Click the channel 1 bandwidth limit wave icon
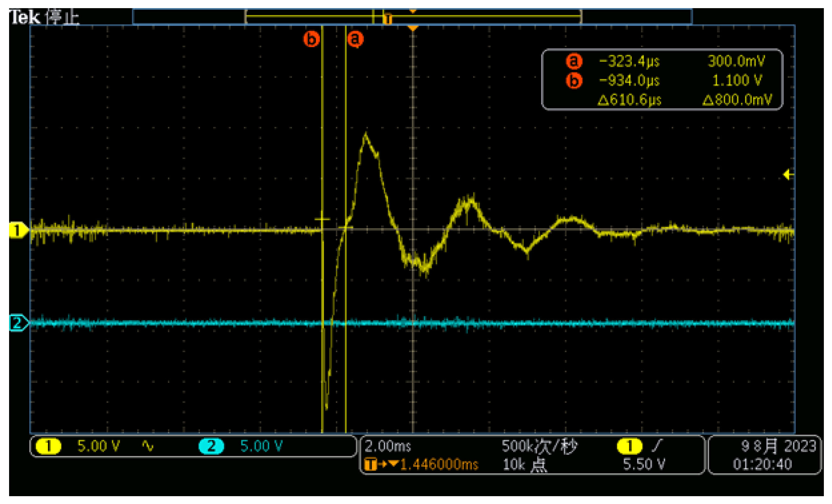Screen dimensions: 832x504 [148, 446]
